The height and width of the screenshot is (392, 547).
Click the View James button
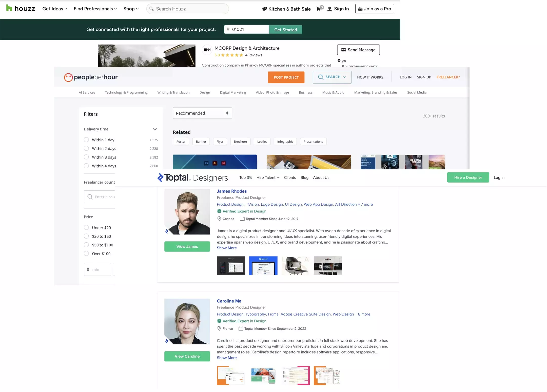187,246
